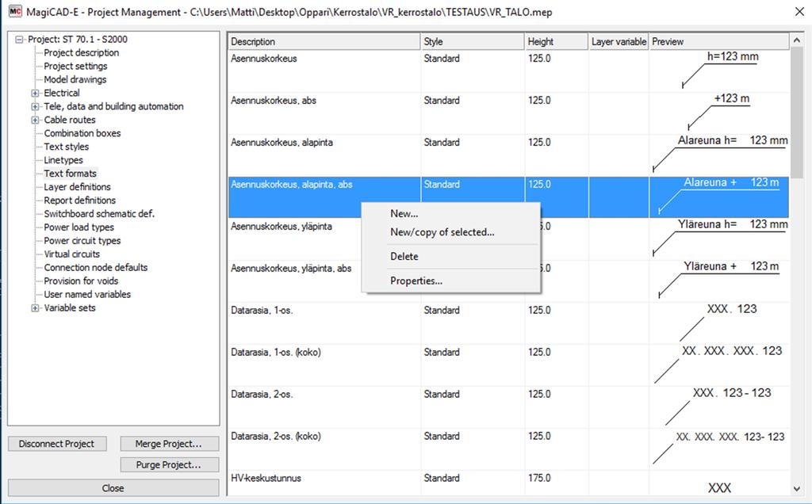Click the Disconnect Project button

point(57,444)
